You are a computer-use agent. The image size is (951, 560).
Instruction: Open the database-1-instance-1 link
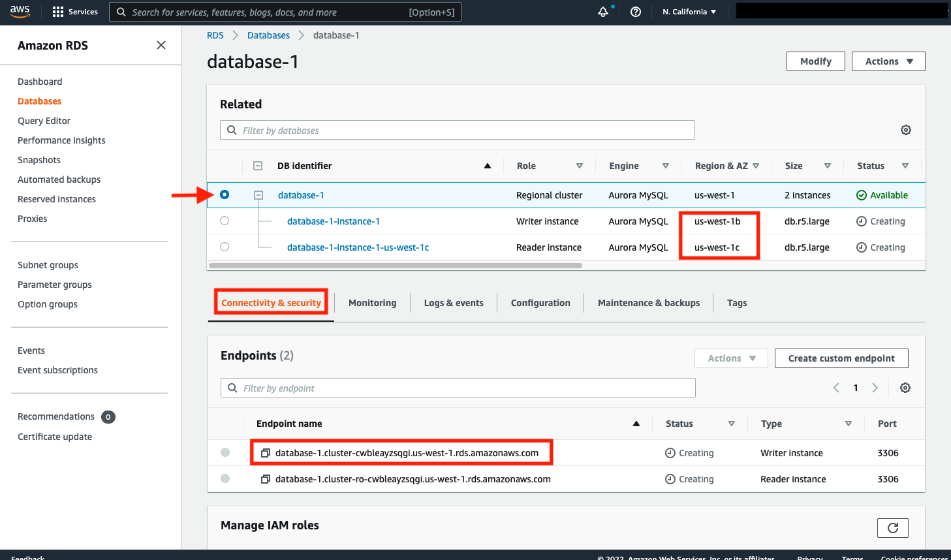click(334, 221)
